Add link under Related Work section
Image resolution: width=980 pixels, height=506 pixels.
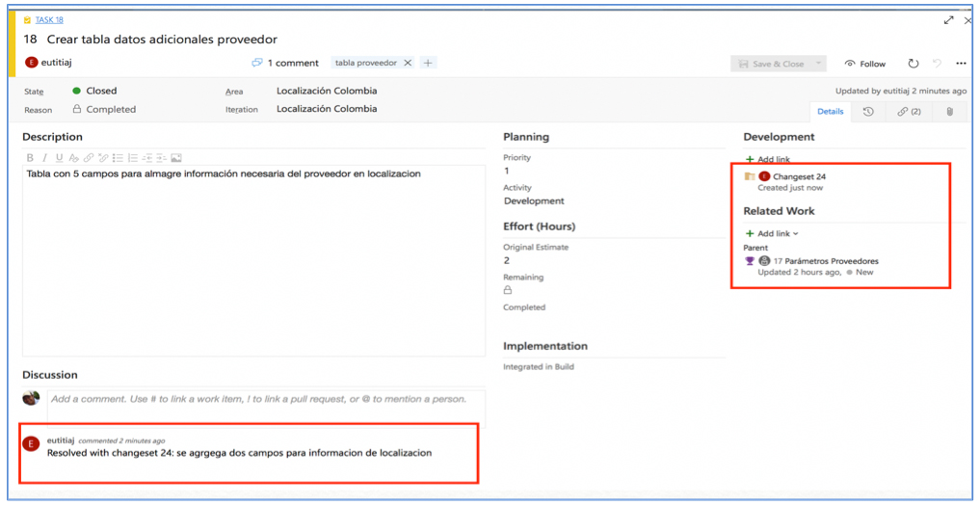click(x=772, y=233)
